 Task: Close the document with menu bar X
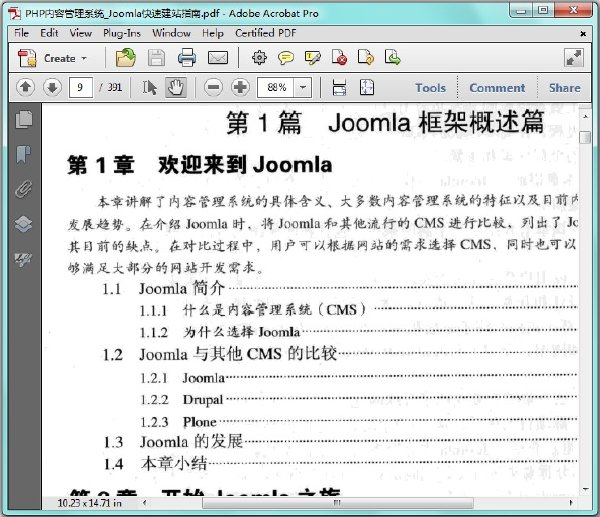pyautogui.click(x=583, y=34)
